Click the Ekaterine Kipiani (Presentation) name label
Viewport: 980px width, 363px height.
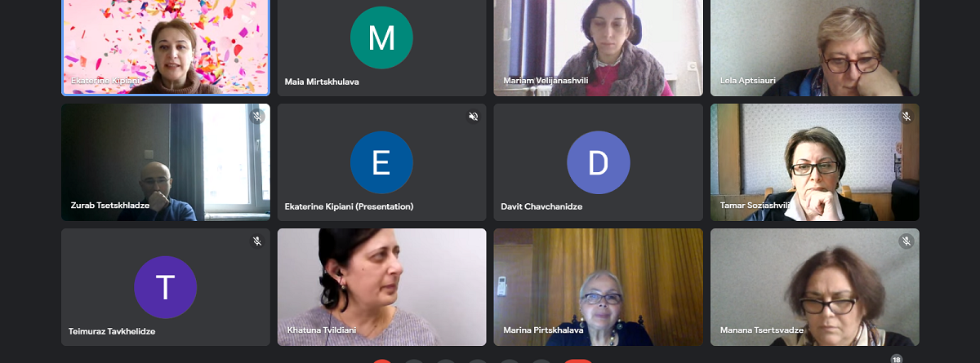(349, 206)
